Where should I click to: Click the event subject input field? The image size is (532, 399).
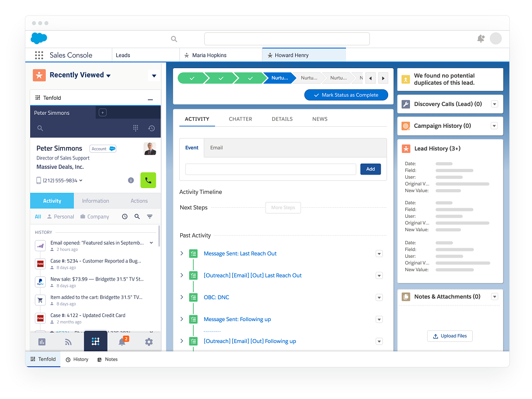[x=271, y=169]
